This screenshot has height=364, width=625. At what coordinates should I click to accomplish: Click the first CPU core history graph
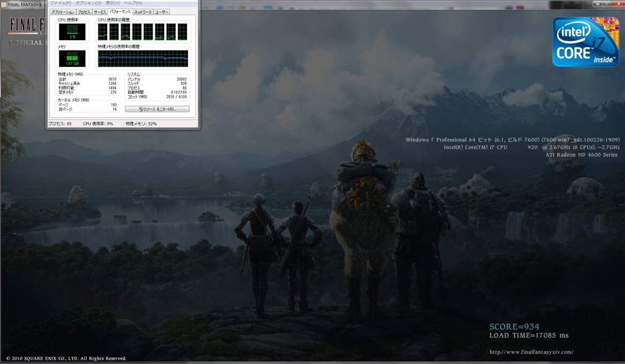click(103, 32)
